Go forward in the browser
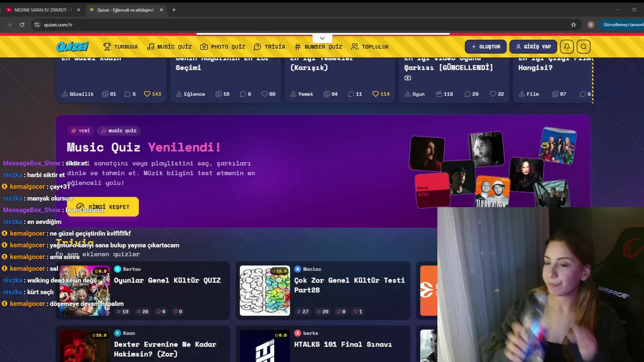 click(x=10, y=25)
